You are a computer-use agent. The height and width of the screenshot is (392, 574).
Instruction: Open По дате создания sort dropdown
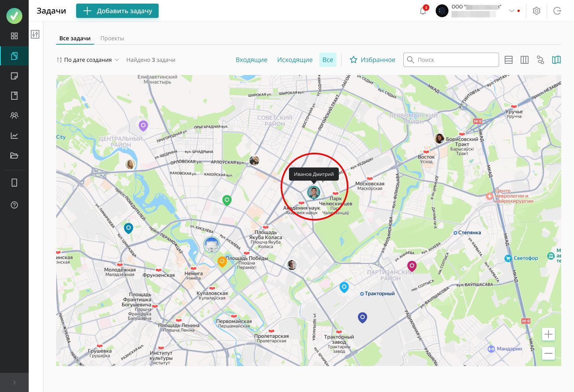[88, 60]
